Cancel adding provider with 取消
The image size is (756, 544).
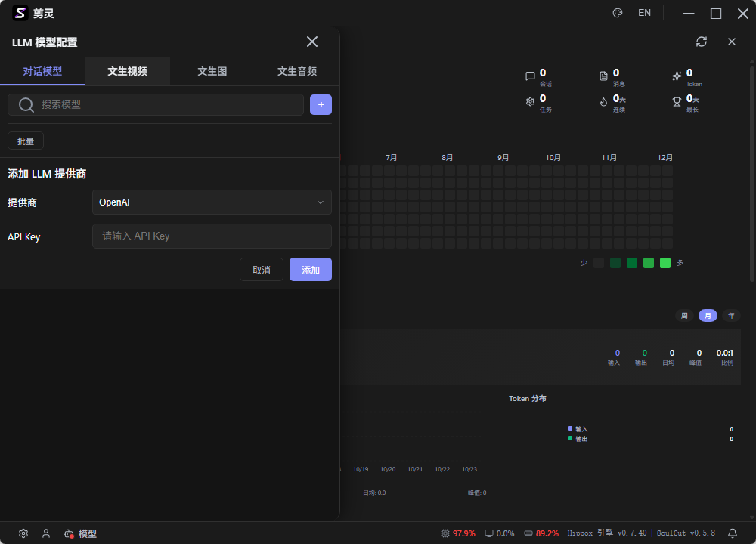[x=262, y=270]
